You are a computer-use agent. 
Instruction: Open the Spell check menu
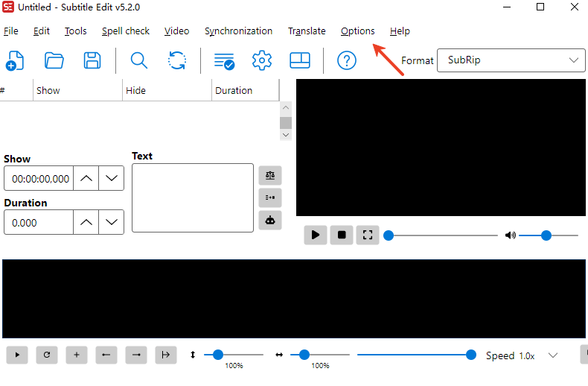coord(126,31)
